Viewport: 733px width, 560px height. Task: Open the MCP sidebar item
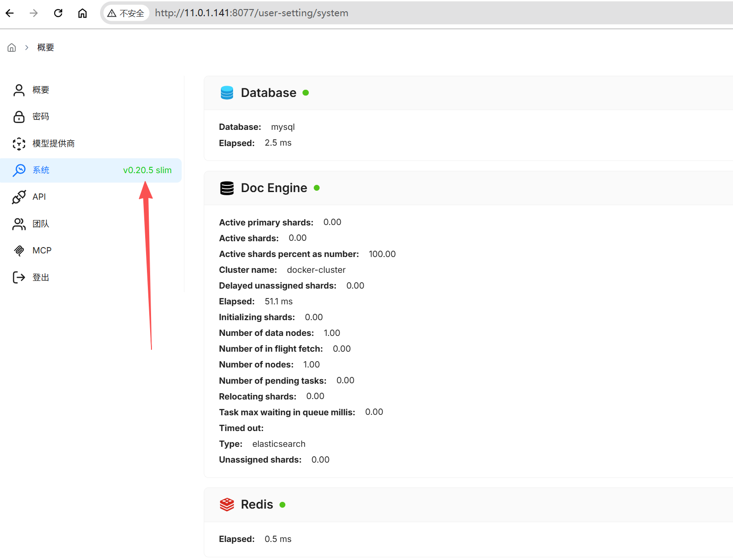pos(91,251)
